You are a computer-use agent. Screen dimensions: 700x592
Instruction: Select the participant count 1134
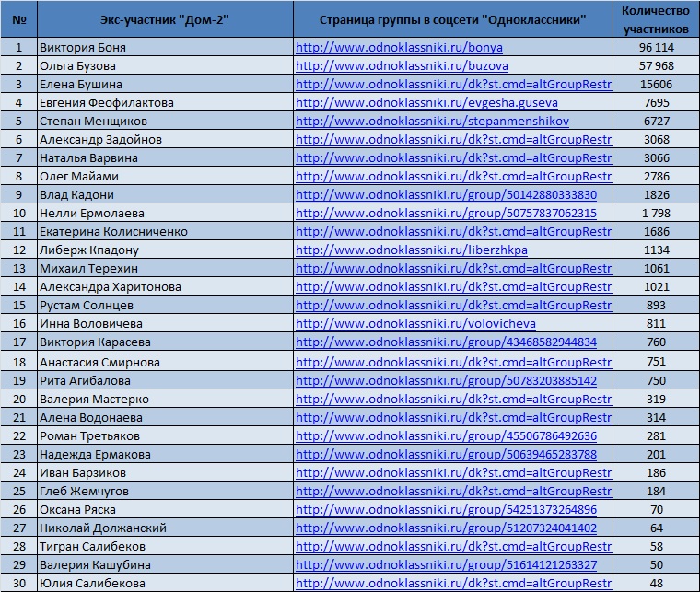(x=656, y=250)
